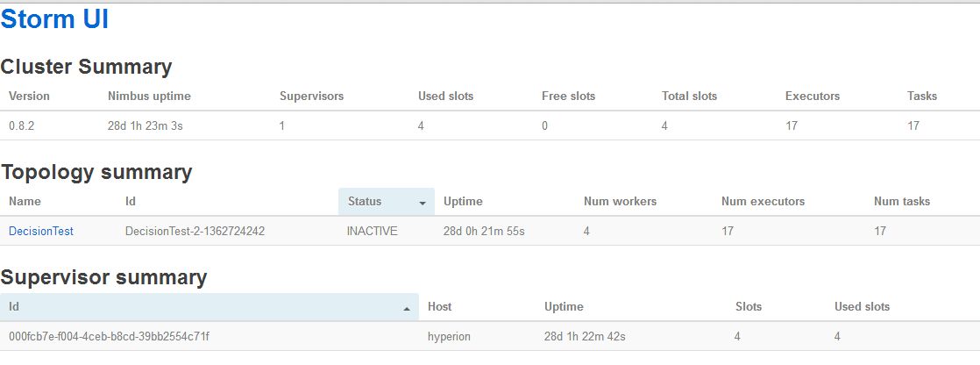Sort topologies by Num executors header
The width and height of the screenshot is (980, 365).
(x=763, y=202)
